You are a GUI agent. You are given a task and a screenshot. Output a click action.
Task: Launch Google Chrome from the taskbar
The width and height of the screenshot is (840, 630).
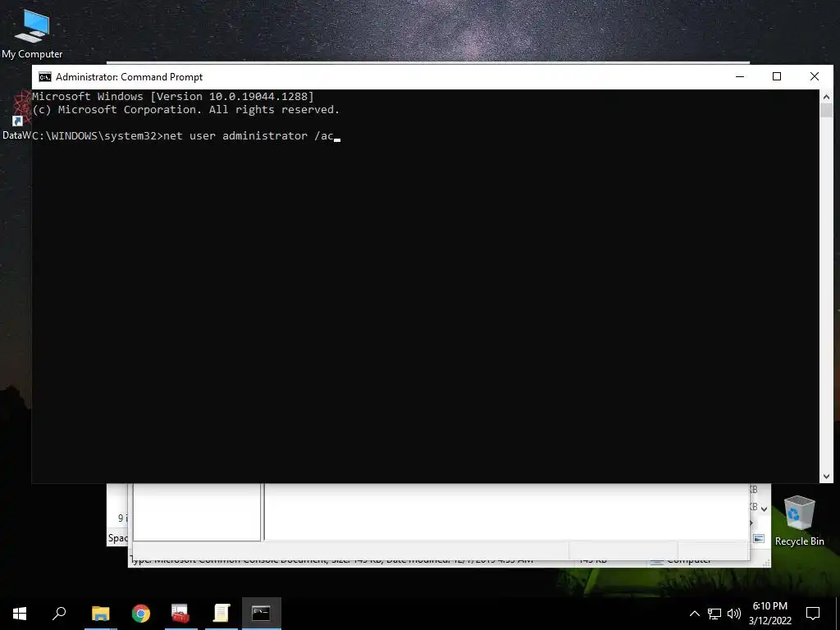[141, 614]
